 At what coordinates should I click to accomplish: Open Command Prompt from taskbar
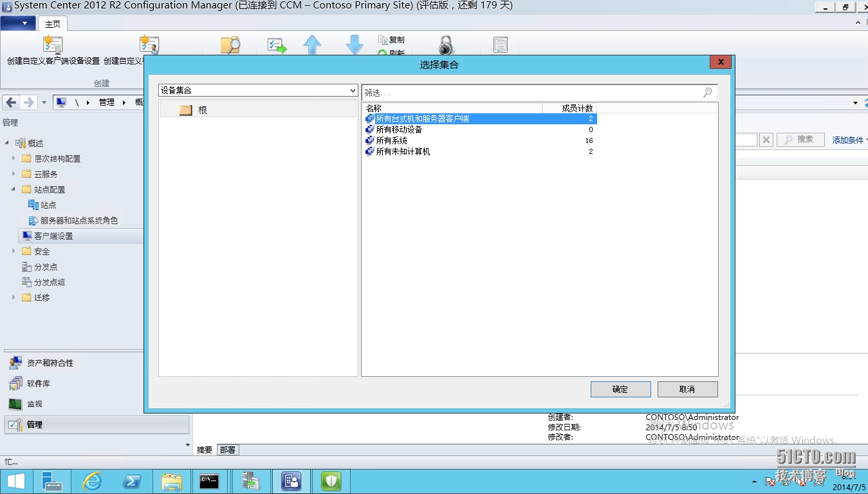[209, 481]
